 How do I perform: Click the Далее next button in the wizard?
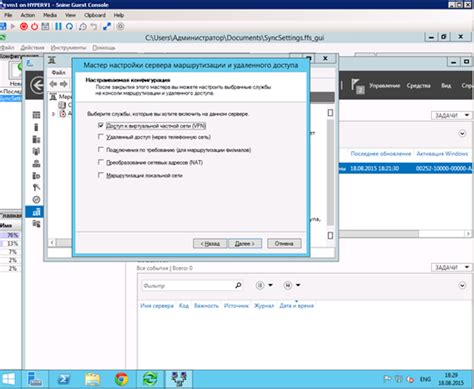[245, 243]
